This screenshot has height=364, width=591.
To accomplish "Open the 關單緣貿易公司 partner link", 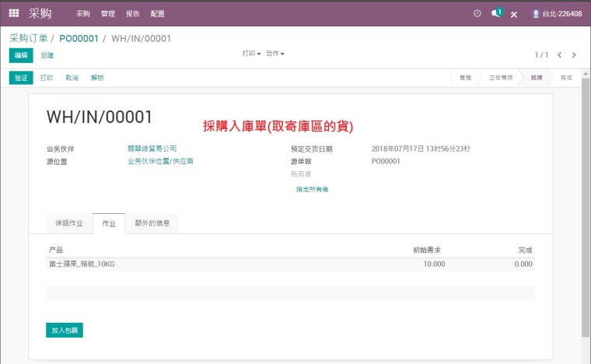I will tap(152, 149).
